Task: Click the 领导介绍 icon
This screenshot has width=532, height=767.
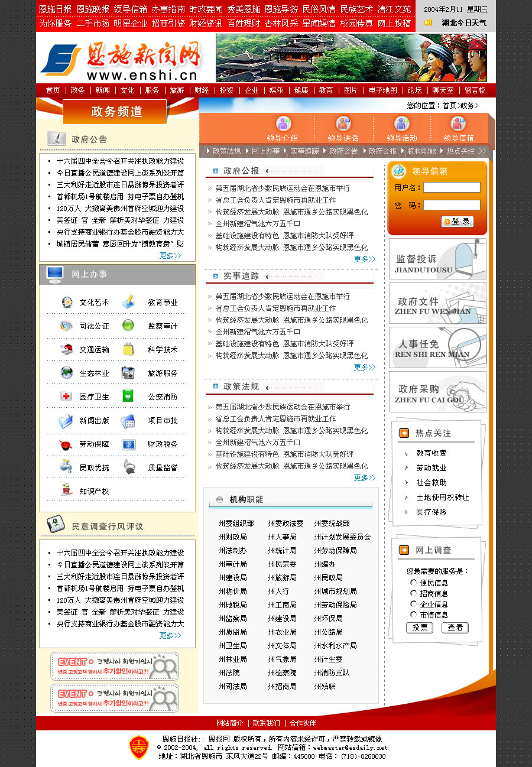Action: point(284,124)
